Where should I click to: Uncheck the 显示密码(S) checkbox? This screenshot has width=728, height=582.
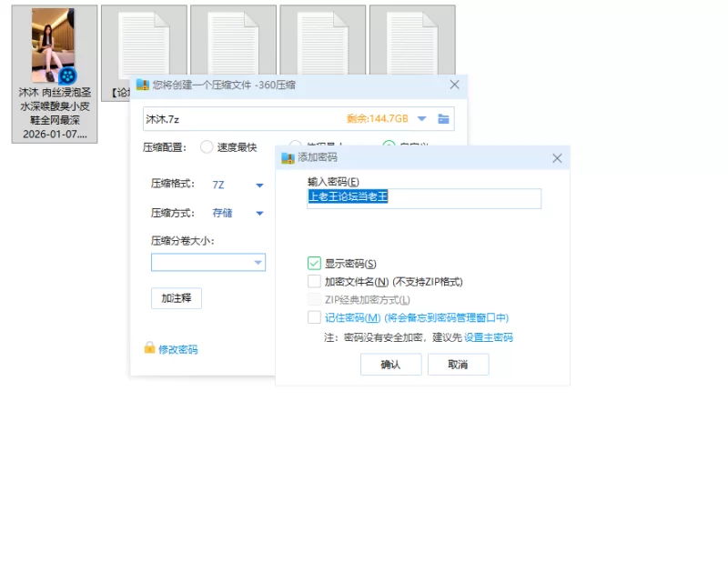[314, 263]
